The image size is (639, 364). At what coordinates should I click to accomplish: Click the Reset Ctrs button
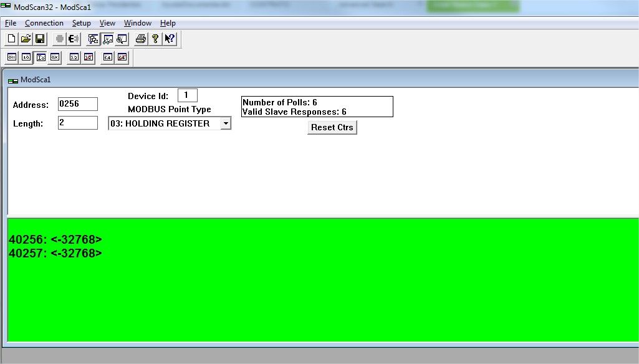coord(332,127)
